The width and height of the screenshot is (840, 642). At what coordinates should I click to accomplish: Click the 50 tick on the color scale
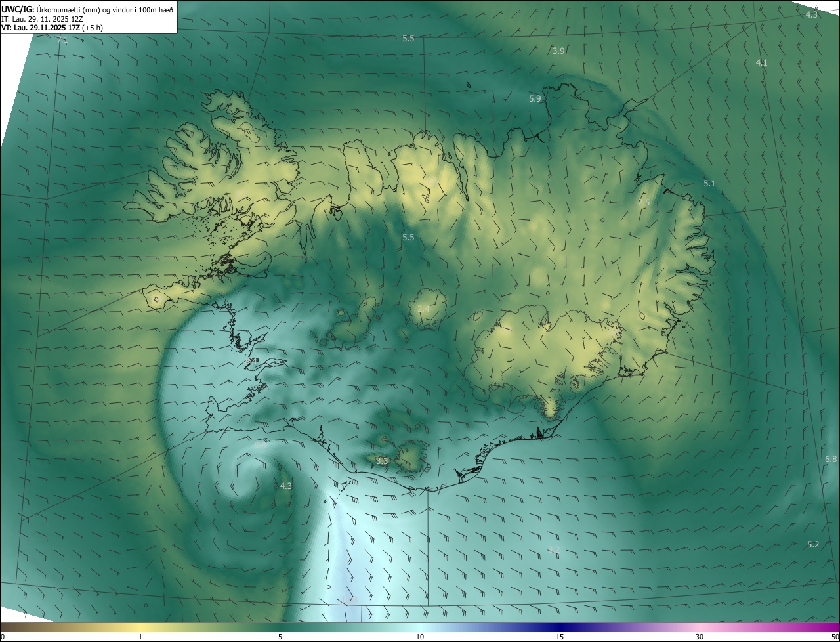pos(835,637)
